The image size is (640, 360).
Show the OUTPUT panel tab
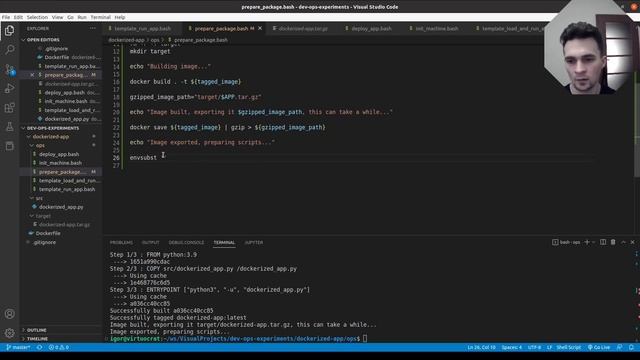click(x=150, y=242)
